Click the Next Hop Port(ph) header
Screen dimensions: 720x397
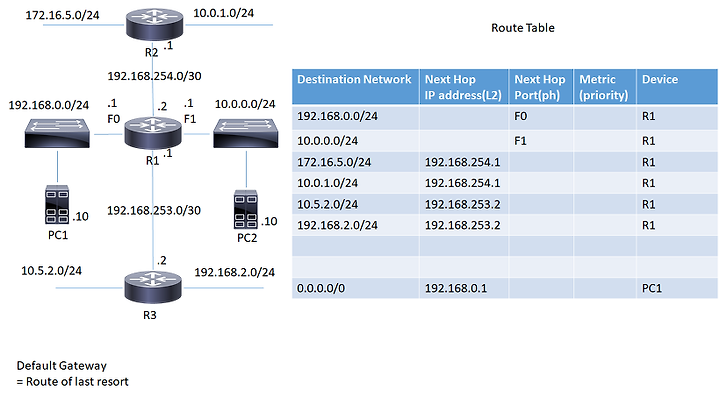pos(541,87)
